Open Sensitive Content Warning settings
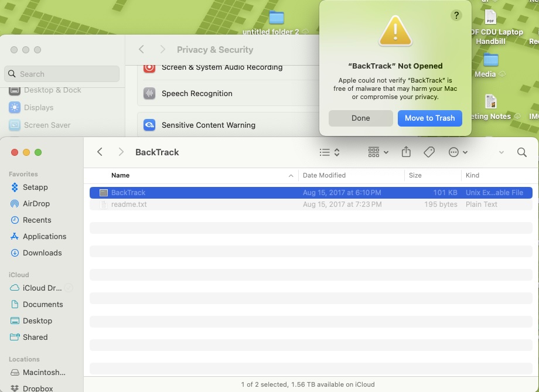This screenshot has height=392, width=539. tap(208, 125)
